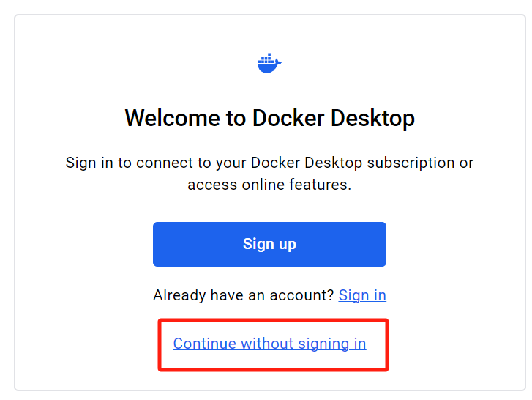Open the Sign in link
This screenshot has width=532, height=400.
pyautogui.click(x=362, y=295)
